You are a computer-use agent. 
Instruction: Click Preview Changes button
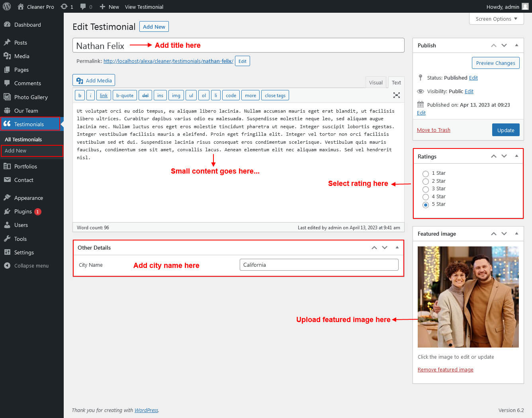(495, 63)
